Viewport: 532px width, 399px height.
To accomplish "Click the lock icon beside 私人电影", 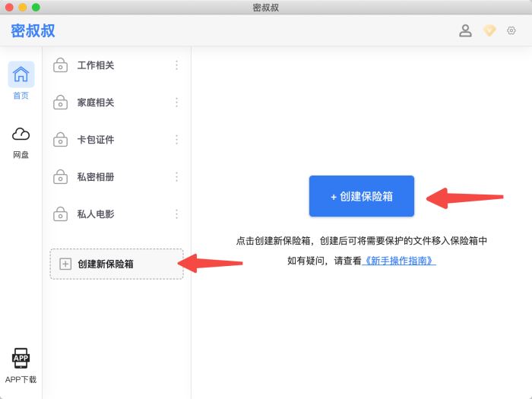I will pos(60,214).
